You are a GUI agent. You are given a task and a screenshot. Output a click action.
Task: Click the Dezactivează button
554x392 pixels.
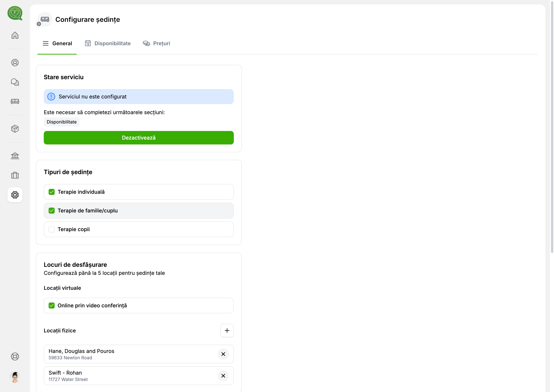click(139, 138)
